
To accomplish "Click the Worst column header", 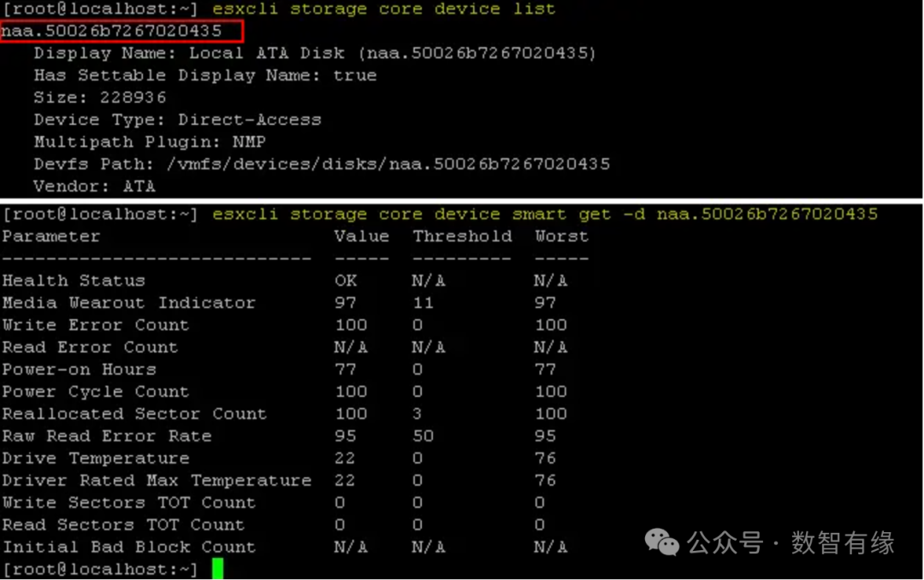I will pos(561,236).
